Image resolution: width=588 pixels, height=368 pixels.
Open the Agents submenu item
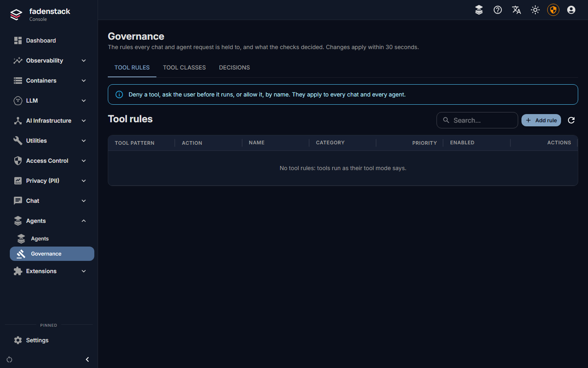pyautogui.click(x=52, y=238)
